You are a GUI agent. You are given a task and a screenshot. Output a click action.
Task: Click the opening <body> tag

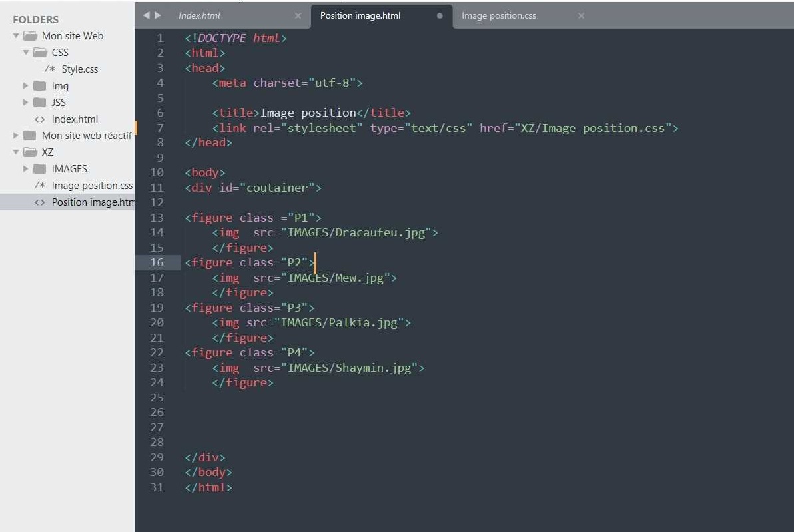[204, 172]
